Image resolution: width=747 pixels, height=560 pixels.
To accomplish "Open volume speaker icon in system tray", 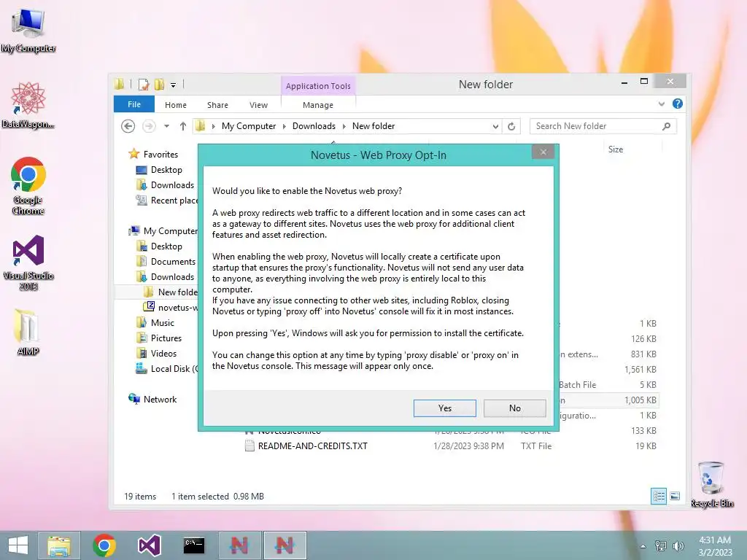I will pyautogui.click(x=678, y=545).
